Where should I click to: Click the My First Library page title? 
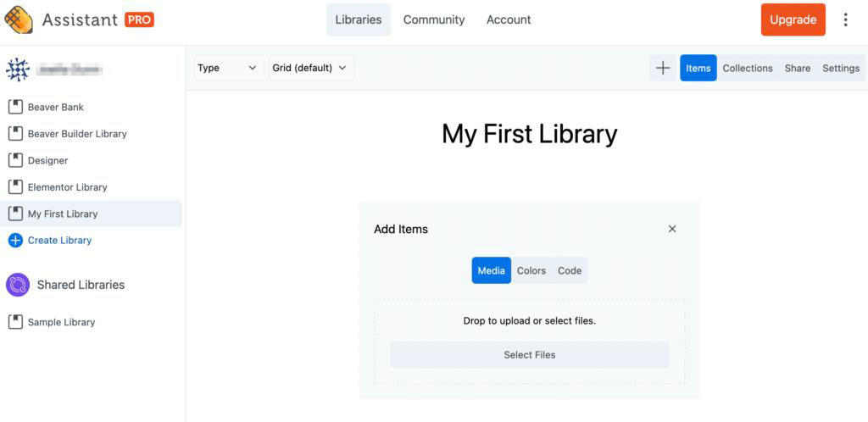coord(529,134)
